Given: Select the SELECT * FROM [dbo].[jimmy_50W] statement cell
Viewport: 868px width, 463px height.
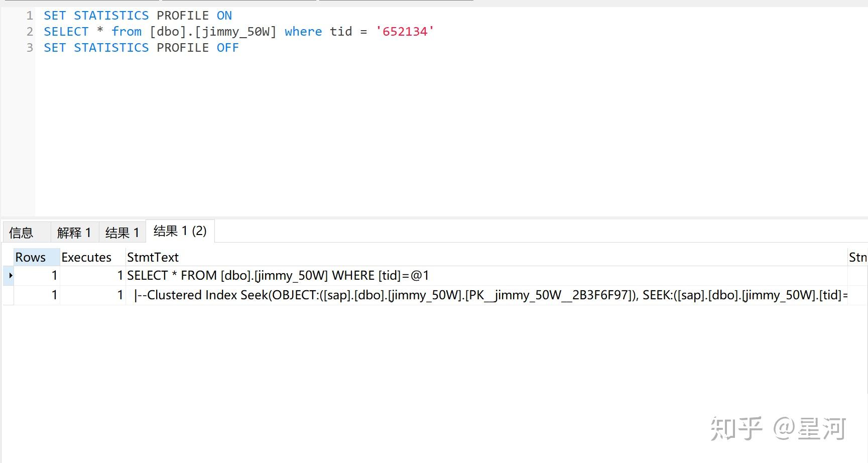Looking at the screenshot, I should [486, 275].
